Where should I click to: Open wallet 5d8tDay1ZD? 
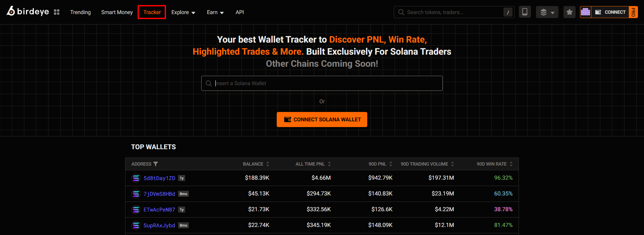click(159, 178)
